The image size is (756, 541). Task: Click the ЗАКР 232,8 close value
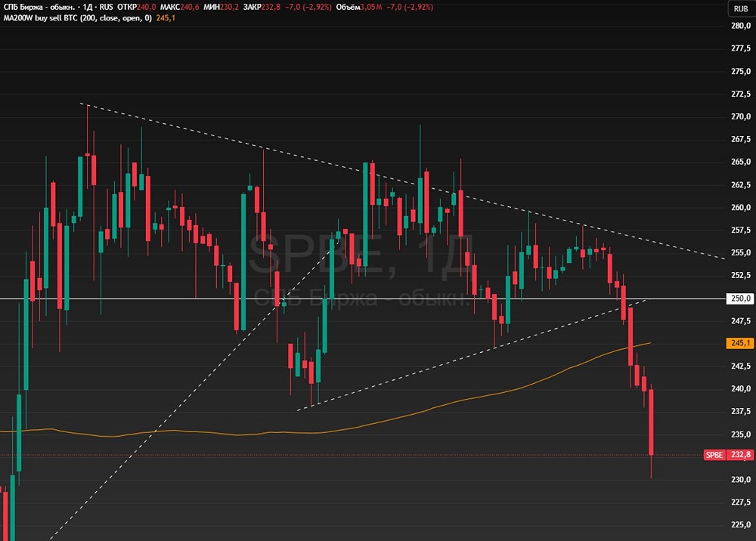point(262,8)
